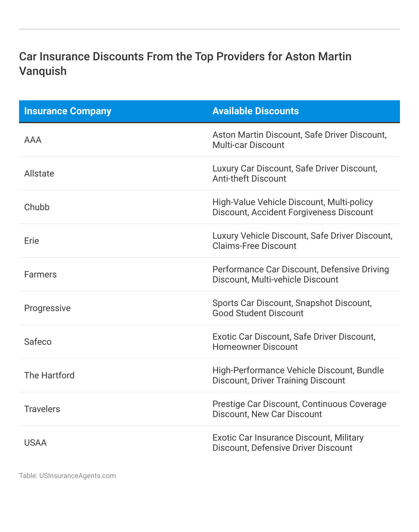Click the Insurance Company column header

[x=68, y=111]
